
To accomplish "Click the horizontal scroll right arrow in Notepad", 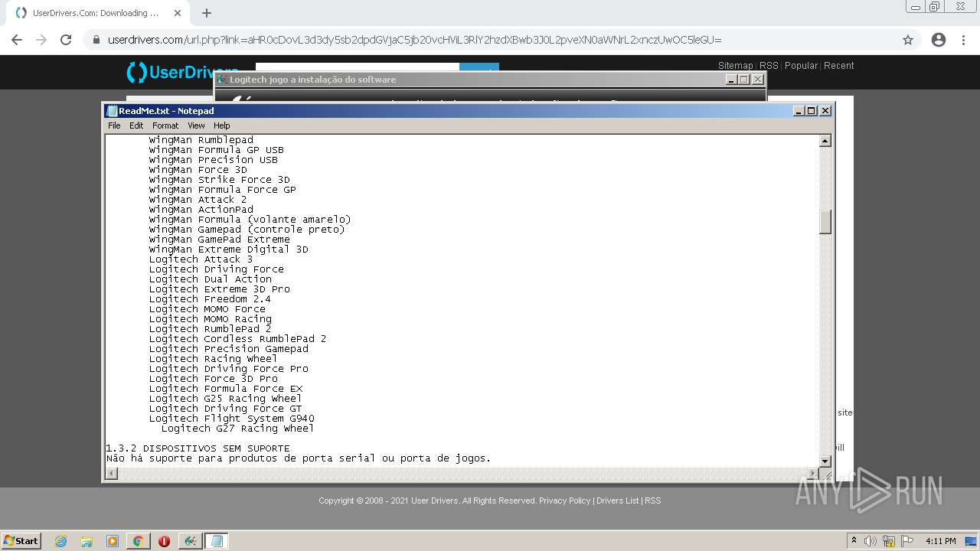I will point(813,474).
